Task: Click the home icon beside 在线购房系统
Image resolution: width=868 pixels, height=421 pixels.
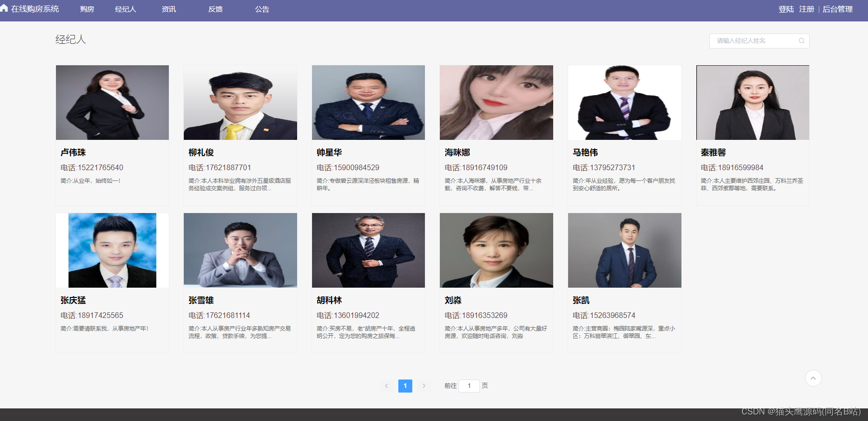Action: pos(4,8)
